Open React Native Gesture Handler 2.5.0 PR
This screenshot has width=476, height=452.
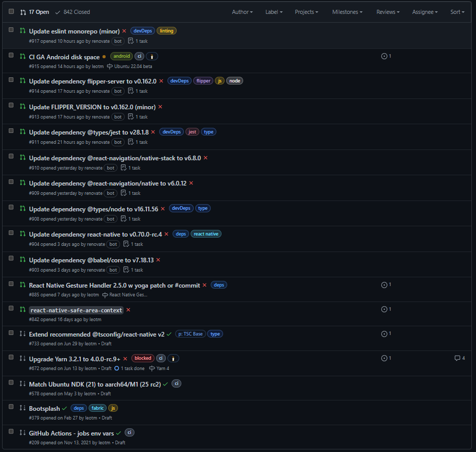(x=114, y=286)
